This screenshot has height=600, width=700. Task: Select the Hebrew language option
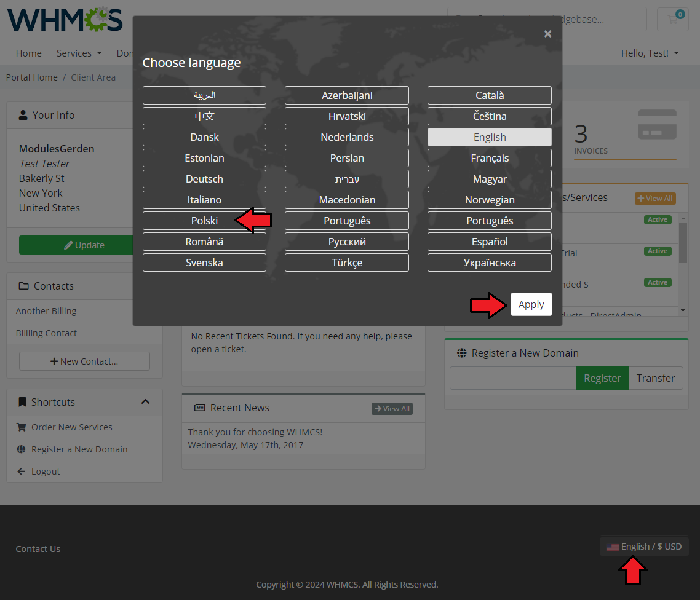point(347,179)
